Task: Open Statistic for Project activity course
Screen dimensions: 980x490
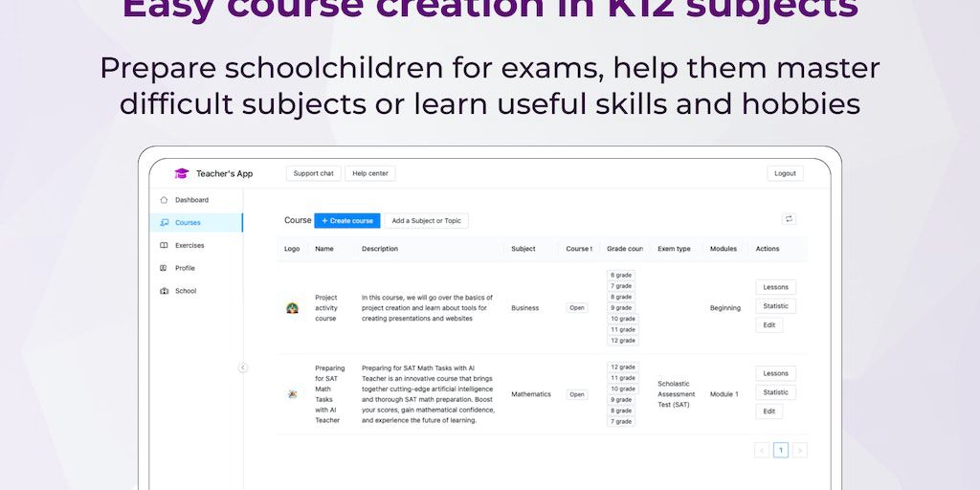Action: coord(775,306)
